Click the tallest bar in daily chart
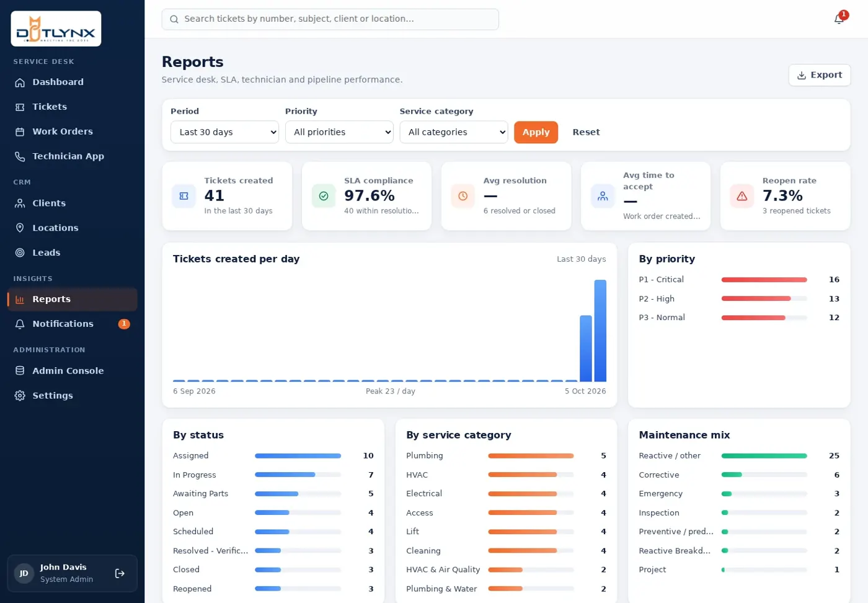 click(x=600, y=331)
